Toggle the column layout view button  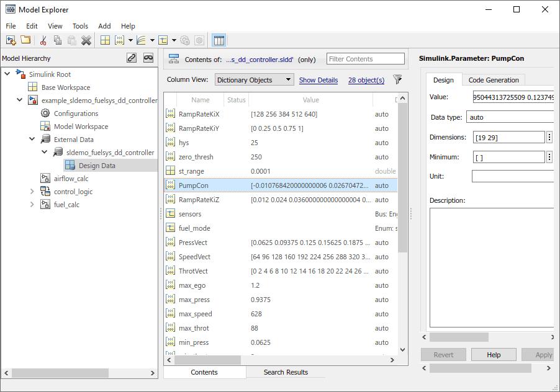219,40
